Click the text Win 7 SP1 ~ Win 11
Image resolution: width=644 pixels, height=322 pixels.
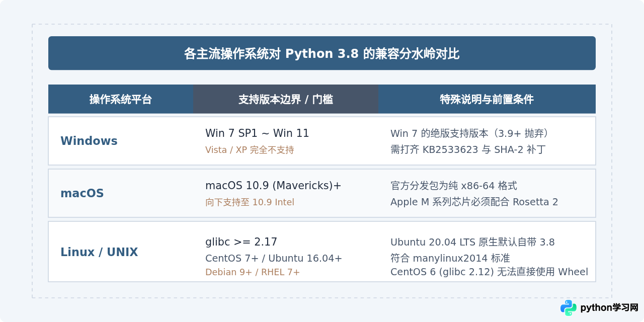(257, 133)
